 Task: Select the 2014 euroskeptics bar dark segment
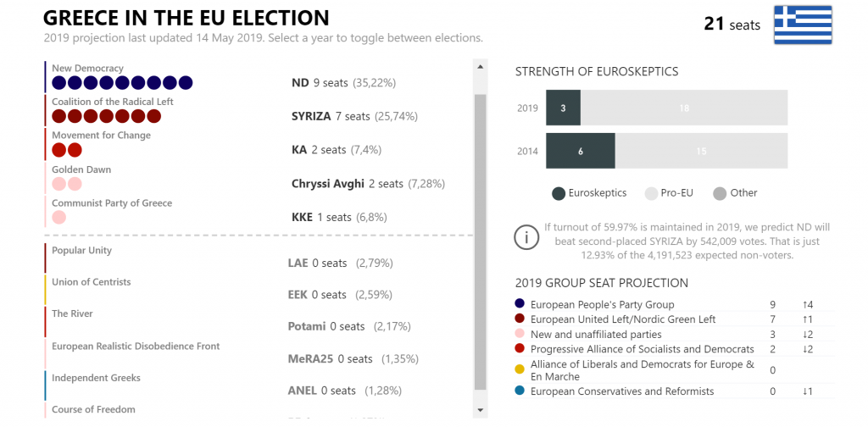click(x=581, y=151)
